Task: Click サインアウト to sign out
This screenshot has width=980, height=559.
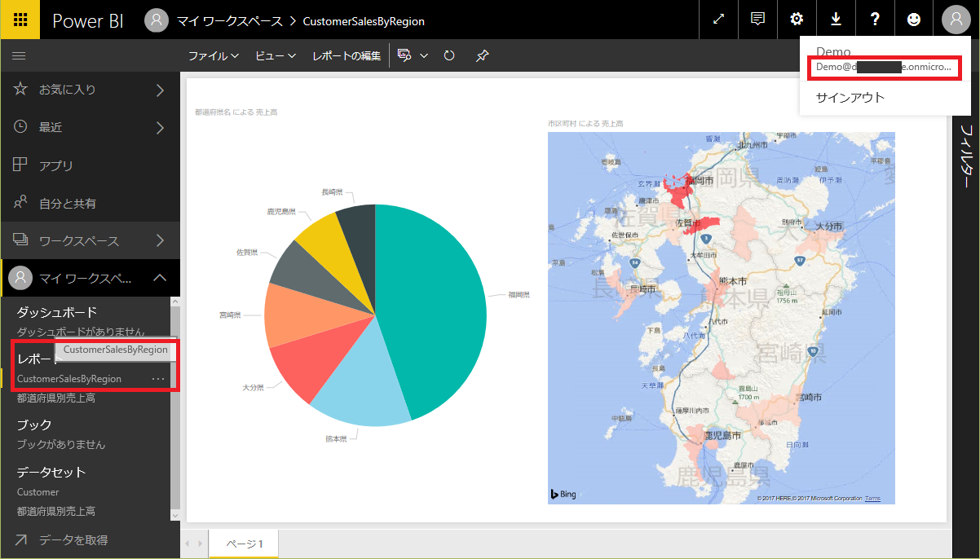Action: [850, 97]
